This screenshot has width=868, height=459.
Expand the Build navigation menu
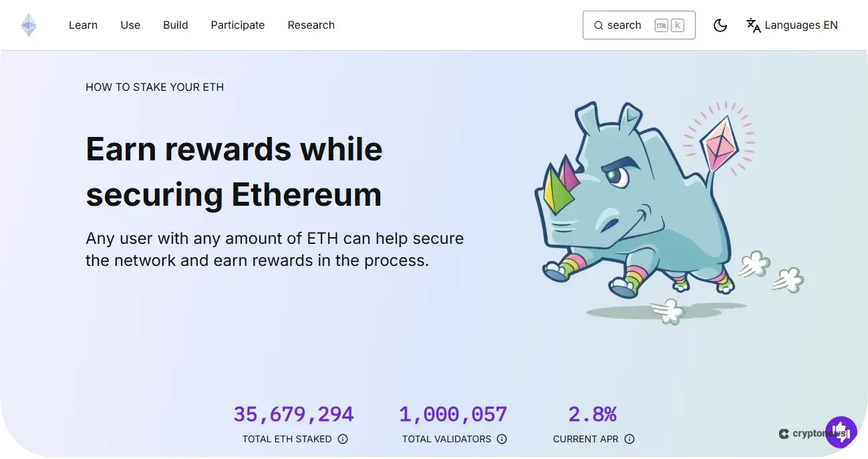tap(175, 25)
